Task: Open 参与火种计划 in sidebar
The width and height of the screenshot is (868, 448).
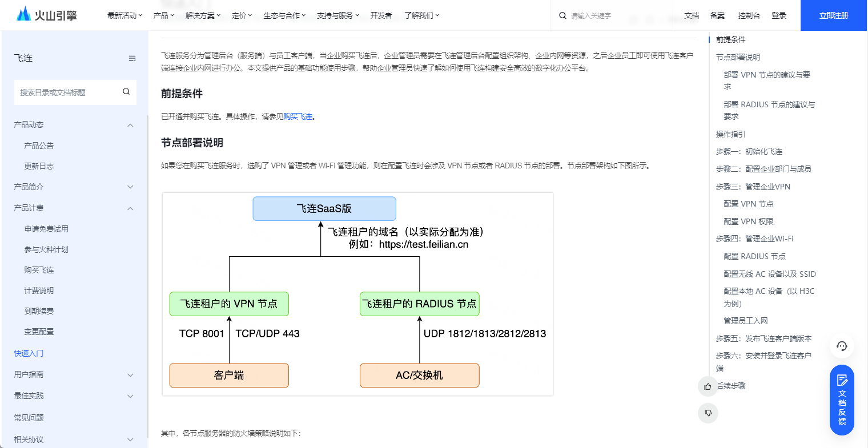Action: pos(46,249)
